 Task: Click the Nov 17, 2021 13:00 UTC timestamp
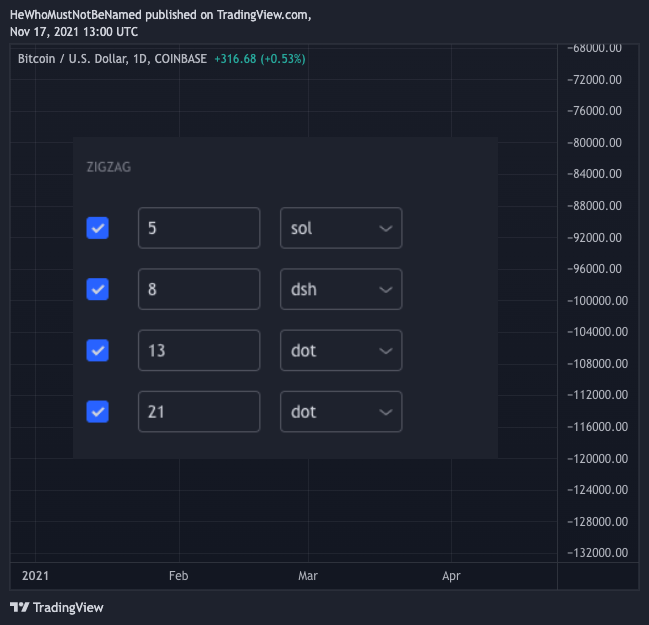coord(74,32)
